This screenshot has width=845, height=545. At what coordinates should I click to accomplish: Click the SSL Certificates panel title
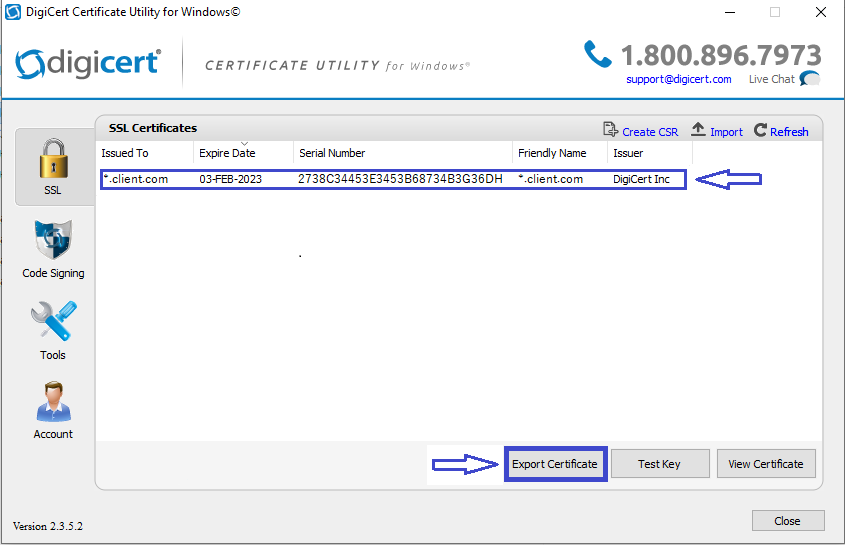point(153,128)
